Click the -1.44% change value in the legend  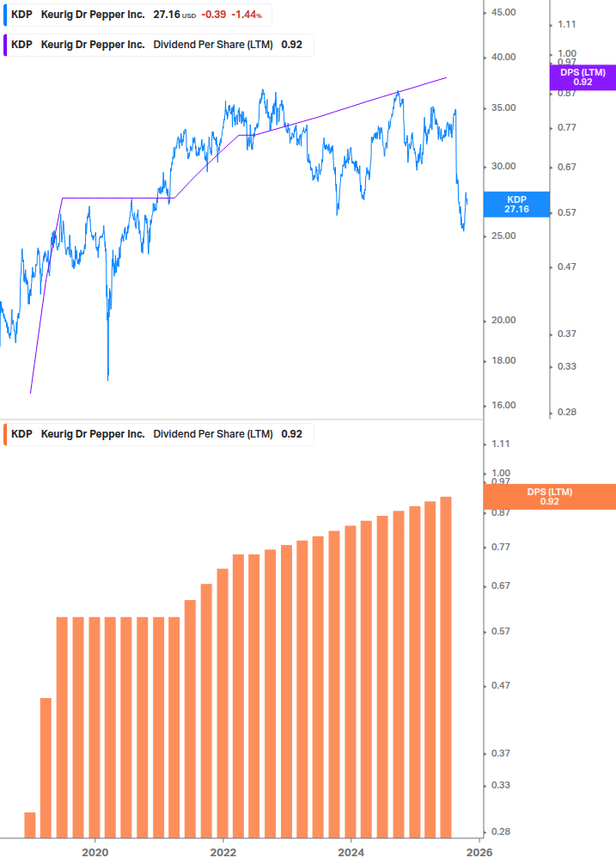tap(247, 15)
